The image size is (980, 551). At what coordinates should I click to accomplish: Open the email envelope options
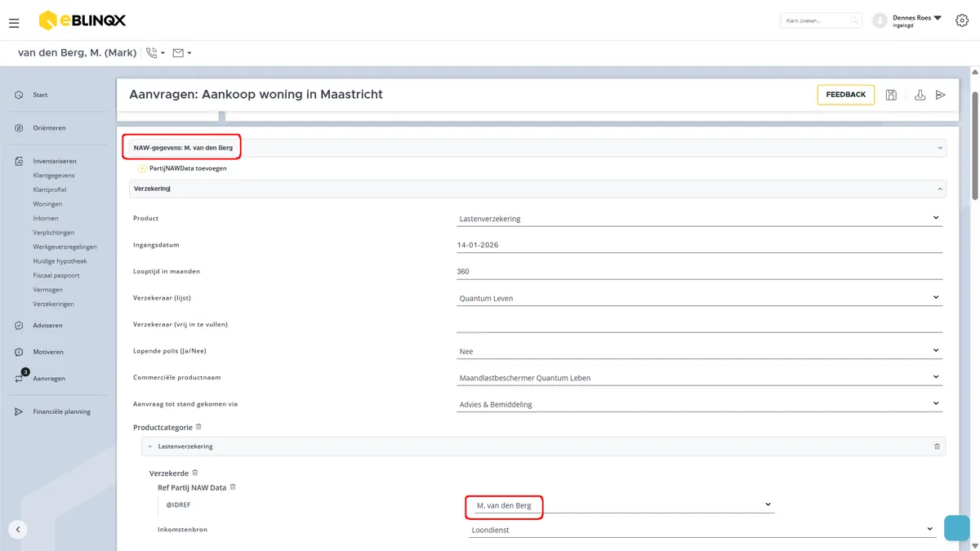(182, 53)
